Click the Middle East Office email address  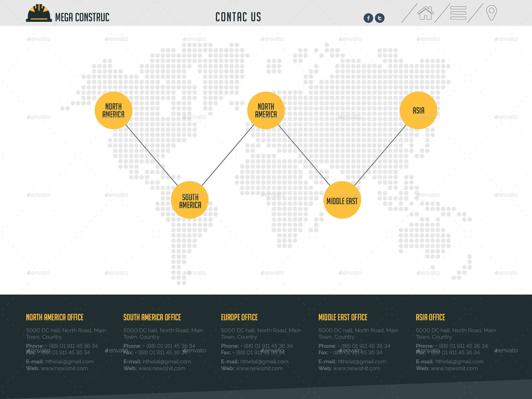point(362,361)
